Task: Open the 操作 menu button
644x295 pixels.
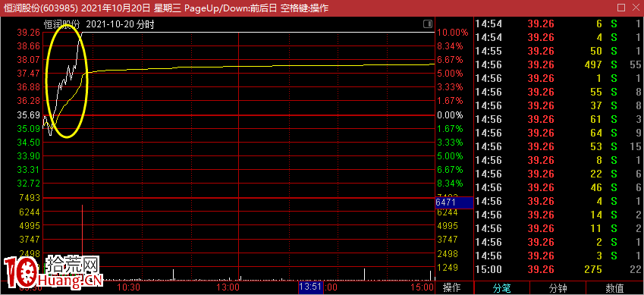Action: point(452,287)
